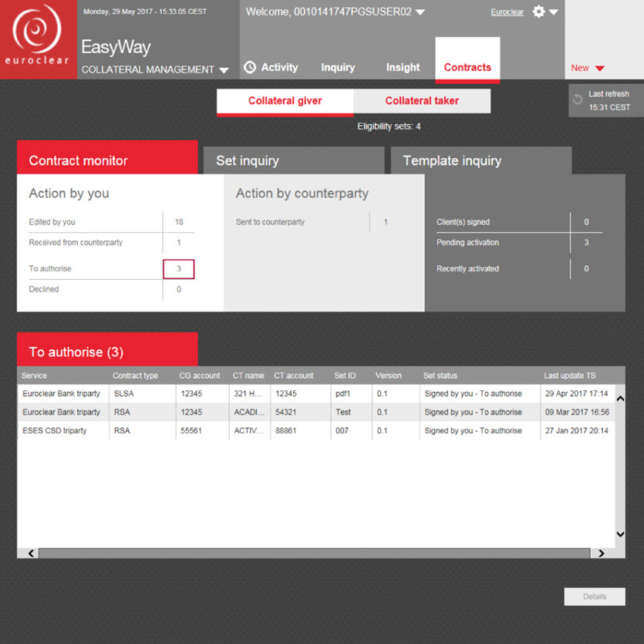
Task: Select the ESES CSD triparty row
Action: [x=316, y=430]
